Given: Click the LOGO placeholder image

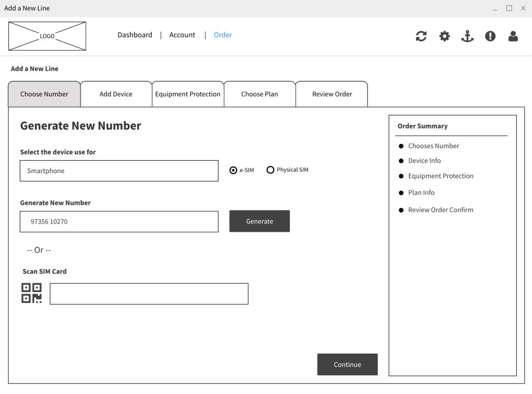Looking at the screenshot, I should [47, 36].
